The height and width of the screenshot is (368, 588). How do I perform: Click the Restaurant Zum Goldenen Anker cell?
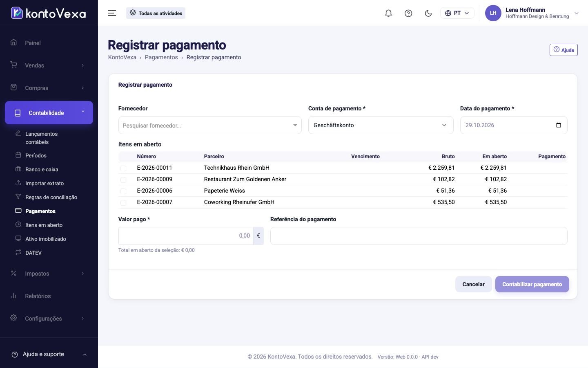point(245,179)
